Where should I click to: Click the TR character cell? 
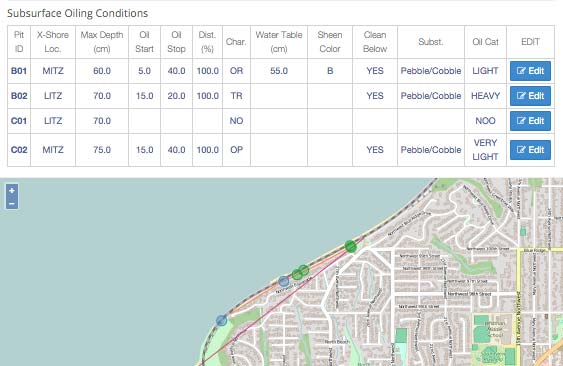[236, 96]
